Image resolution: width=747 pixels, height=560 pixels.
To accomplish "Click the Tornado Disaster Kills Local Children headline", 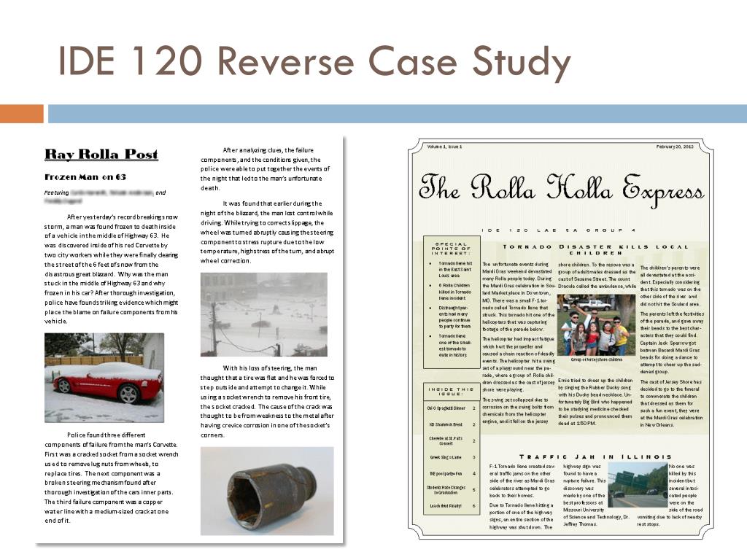I will [595, 249].
